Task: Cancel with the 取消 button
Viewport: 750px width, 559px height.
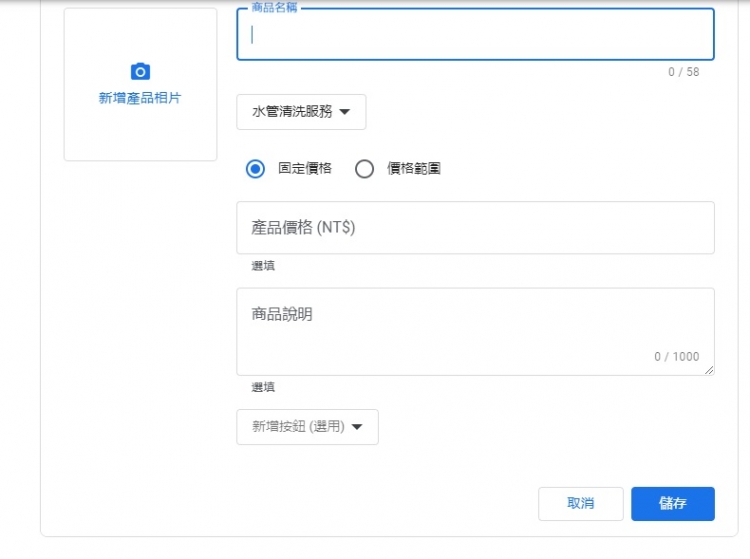Action: (x=581, y=504)
